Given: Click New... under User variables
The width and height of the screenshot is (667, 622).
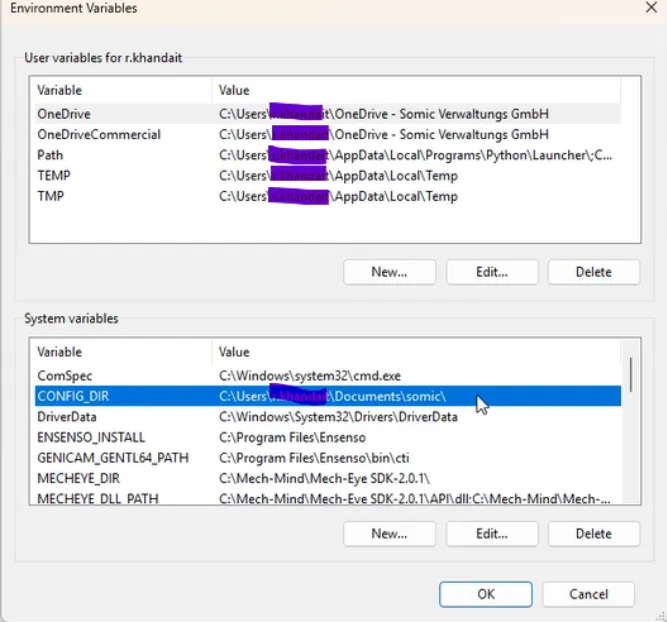Looking at the screenshot, I should coord(389,272).
